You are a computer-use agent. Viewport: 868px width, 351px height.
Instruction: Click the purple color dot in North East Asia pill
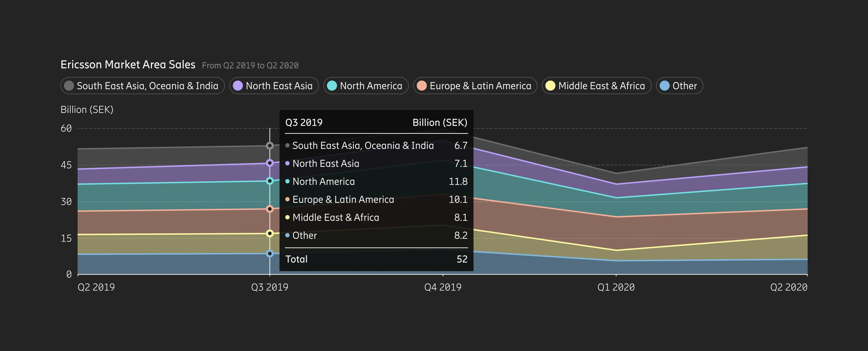(238, 86)
